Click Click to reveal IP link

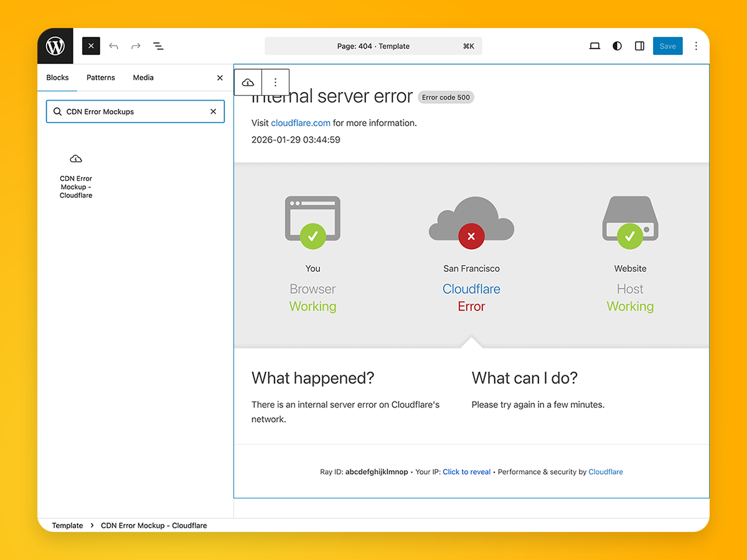coord(466,472)
